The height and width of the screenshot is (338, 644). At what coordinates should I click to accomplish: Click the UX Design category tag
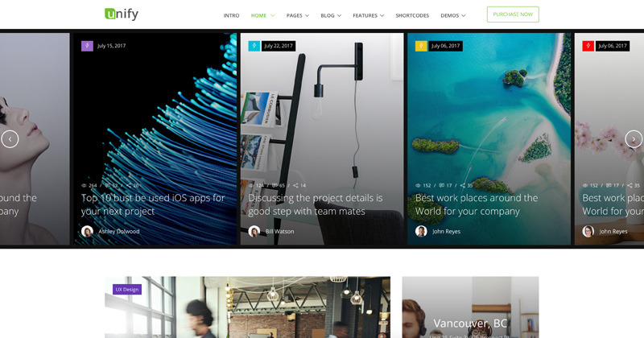[127, 289]
